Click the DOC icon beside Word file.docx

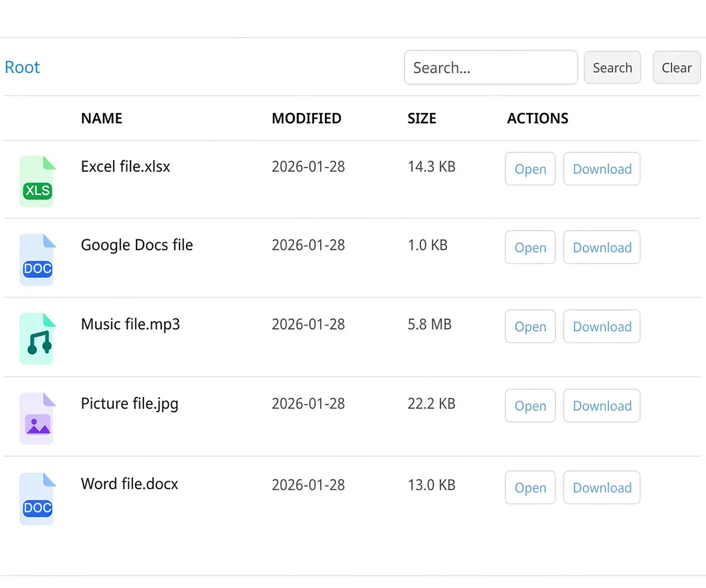pyautogui.click(x=38, y=499)
